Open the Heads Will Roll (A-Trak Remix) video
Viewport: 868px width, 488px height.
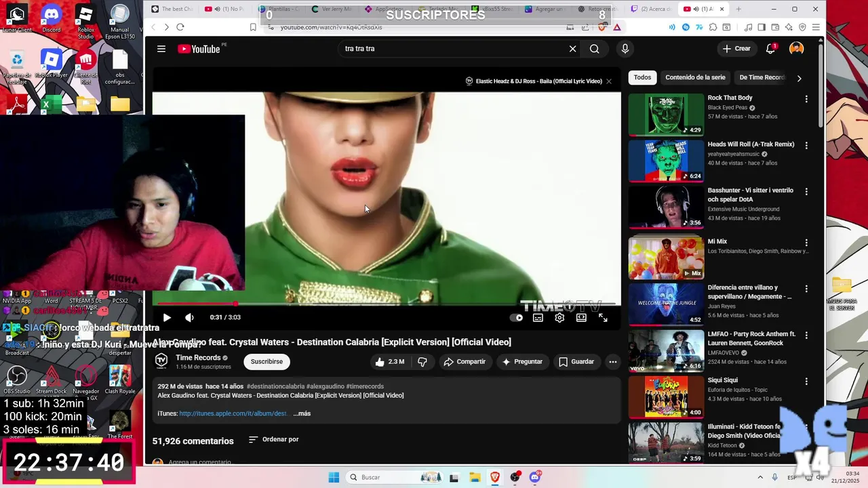click(751, 144)
